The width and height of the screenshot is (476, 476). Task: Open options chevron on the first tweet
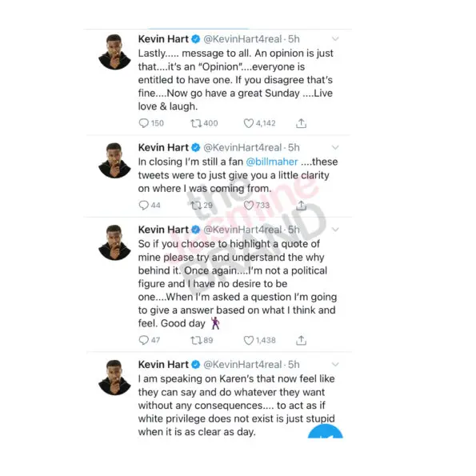tap(335, 39)
